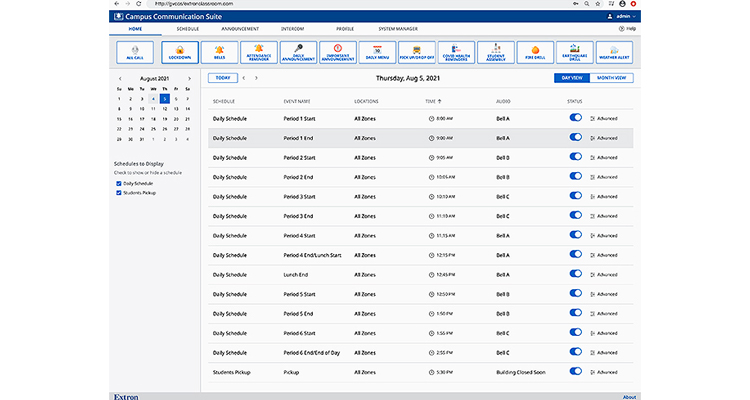750x400 pixels.
Task: Open the Home tab
Action: (135, 29)
